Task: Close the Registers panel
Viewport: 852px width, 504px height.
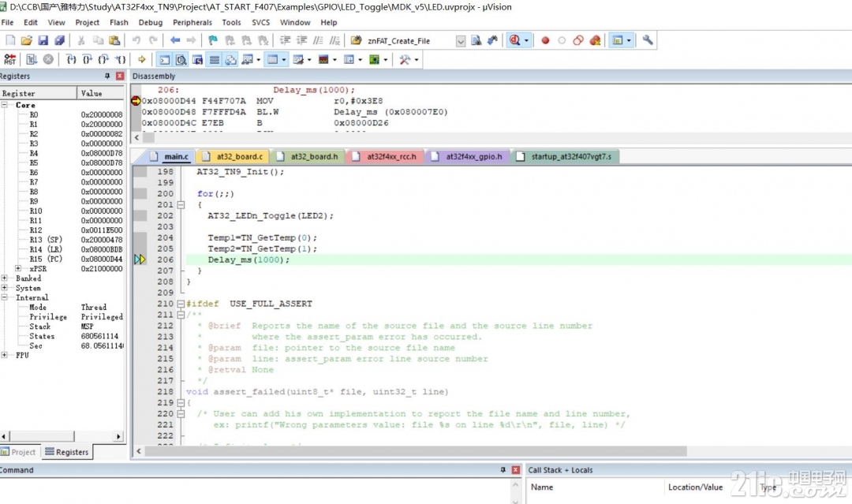Action: coord(120,76)
